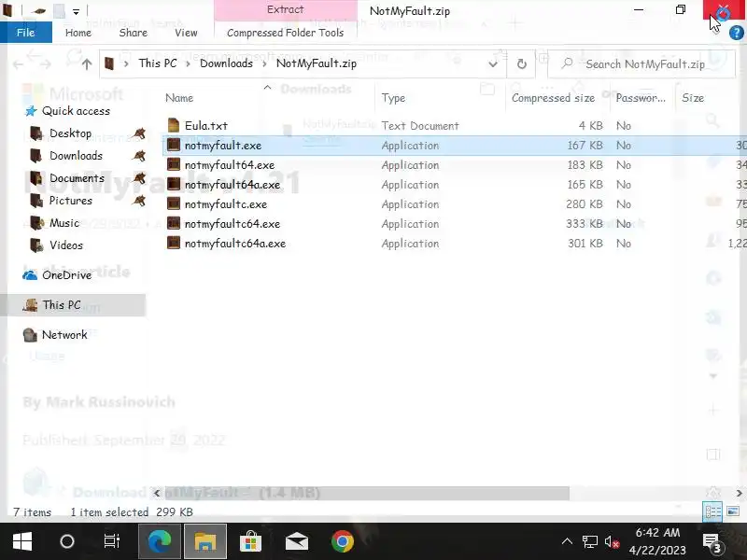Open Task View on the taskbar
The height and width of the screenshot is (560, 747).
coord(112,541)
